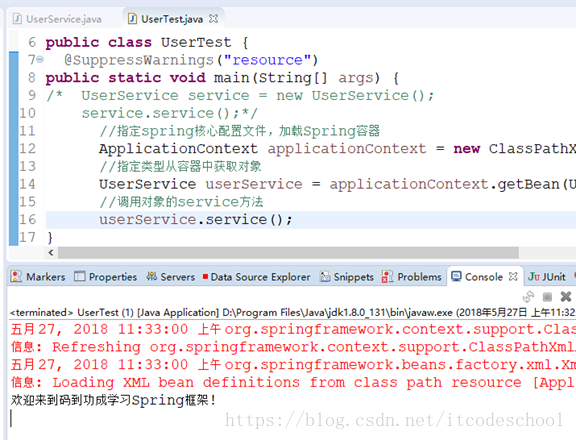576x440 pixels.
Task: Open the Properties view tab
Action: 106,277
